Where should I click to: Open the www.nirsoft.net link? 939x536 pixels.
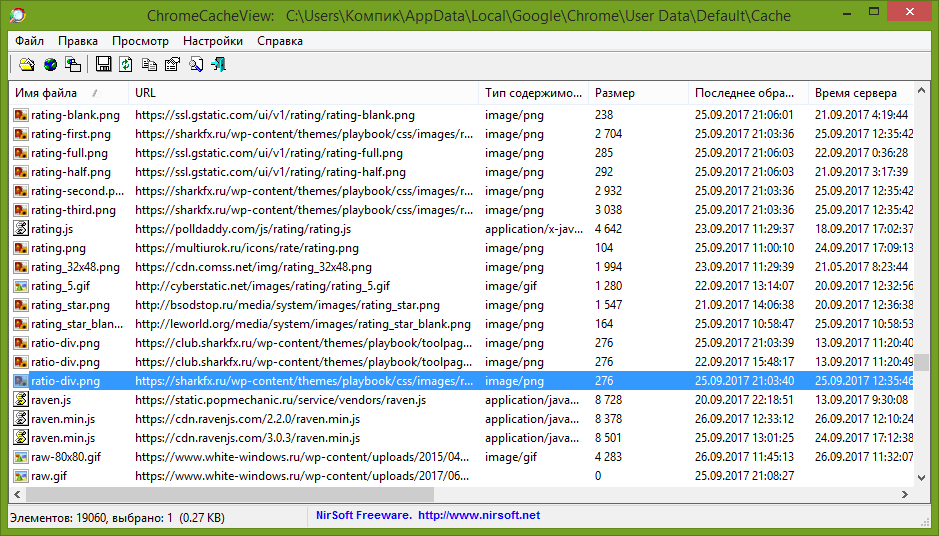[x=478, y=516]
